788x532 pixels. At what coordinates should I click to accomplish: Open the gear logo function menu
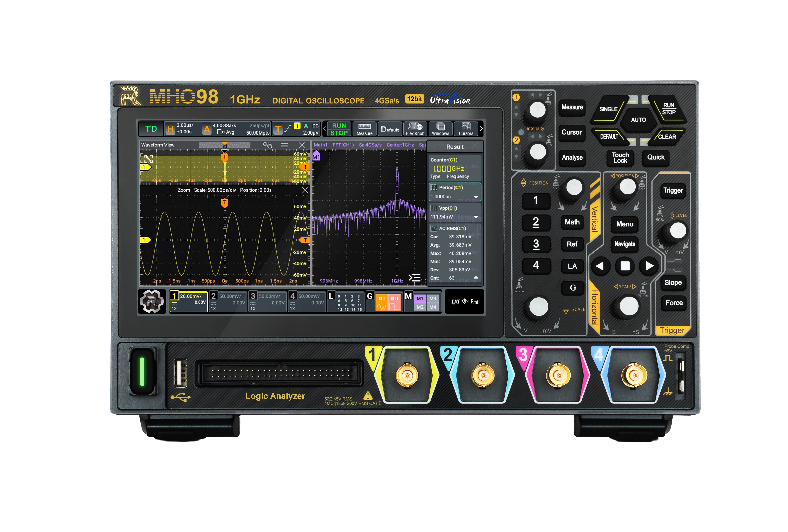click(152, 301)
